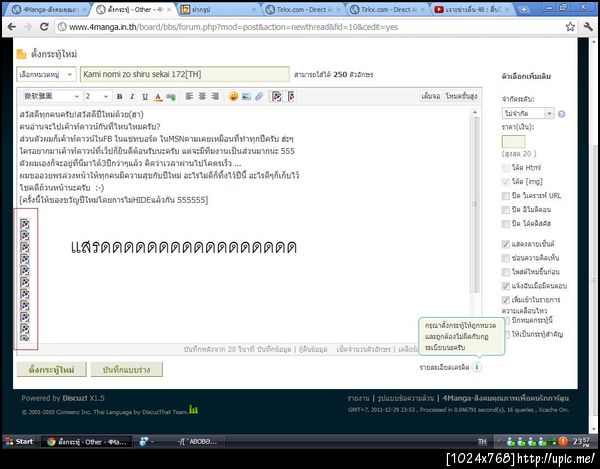Open the ไม่จำกัด restriction level dropdown

(528, 113)
